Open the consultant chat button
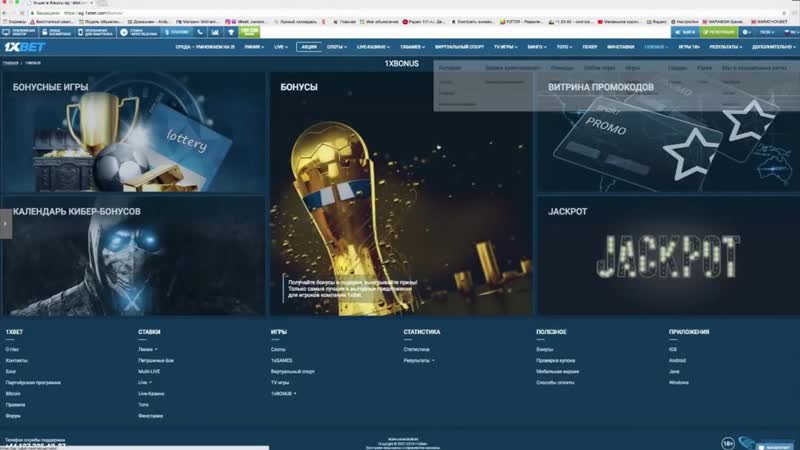 [x=773, y=446]
